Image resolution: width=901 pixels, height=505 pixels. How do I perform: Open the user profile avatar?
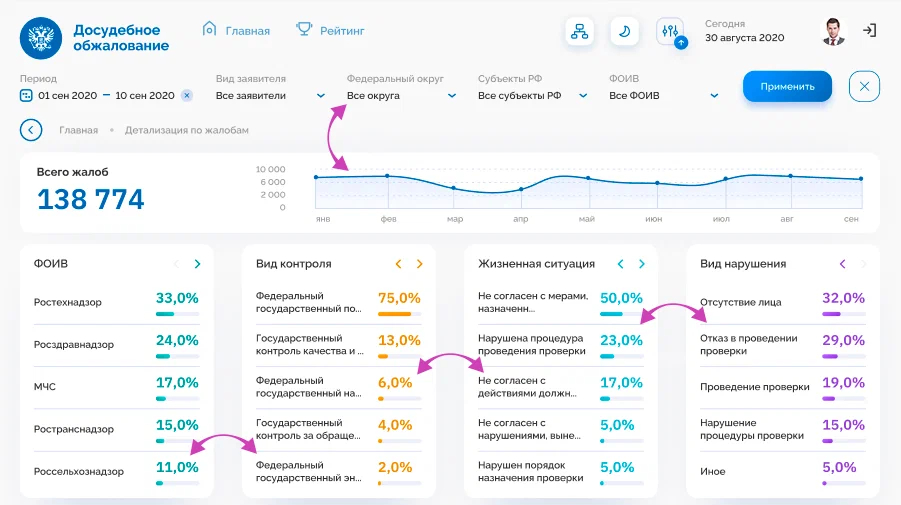[833, 32]
